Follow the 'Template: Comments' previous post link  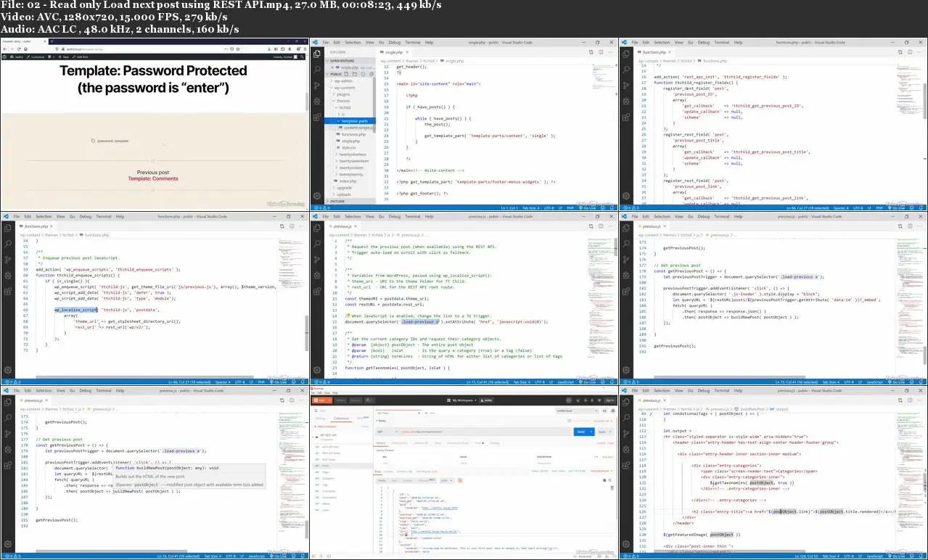pos(153,178)
